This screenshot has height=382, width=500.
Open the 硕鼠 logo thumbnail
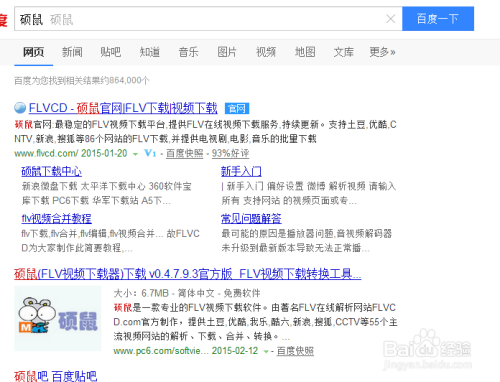point(58,318)
